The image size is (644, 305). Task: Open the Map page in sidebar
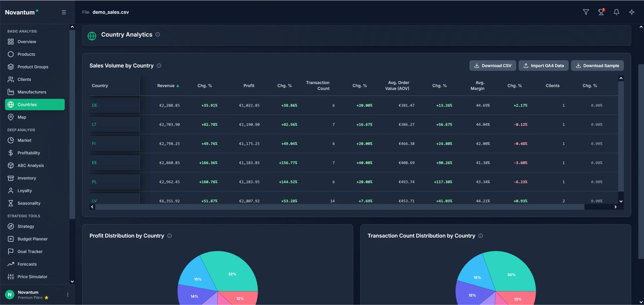[x=22, y=117]
